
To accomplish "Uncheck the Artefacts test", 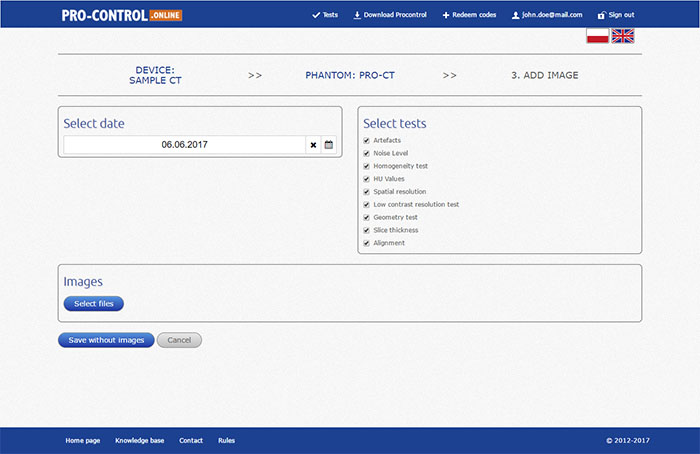I will coord(367,141).
